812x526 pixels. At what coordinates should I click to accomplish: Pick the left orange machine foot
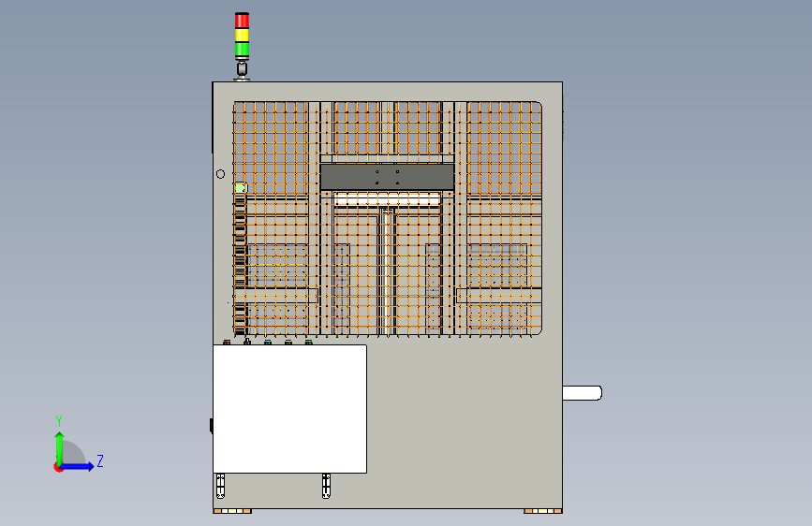tap(232, 511)
